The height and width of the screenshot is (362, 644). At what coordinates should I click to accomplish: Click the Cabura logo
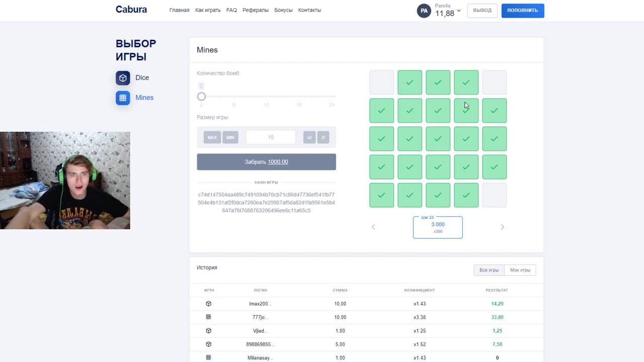coord(131,10)
